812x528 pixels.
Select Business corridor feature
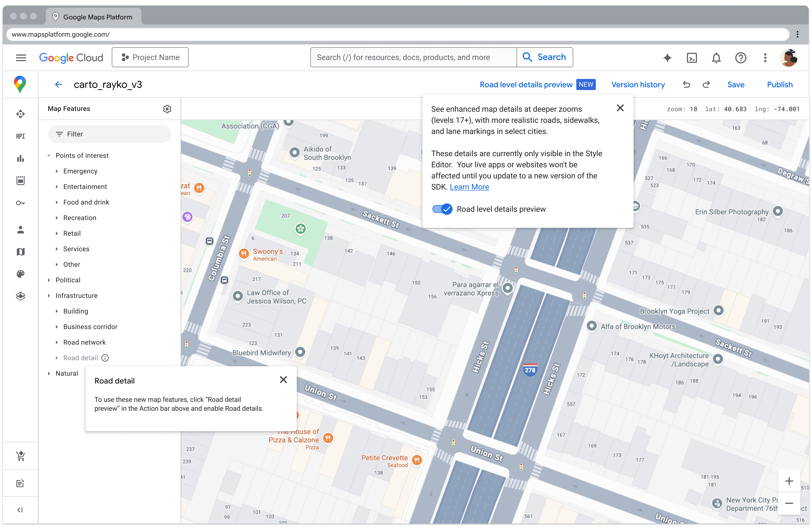(x=90, y=327)
